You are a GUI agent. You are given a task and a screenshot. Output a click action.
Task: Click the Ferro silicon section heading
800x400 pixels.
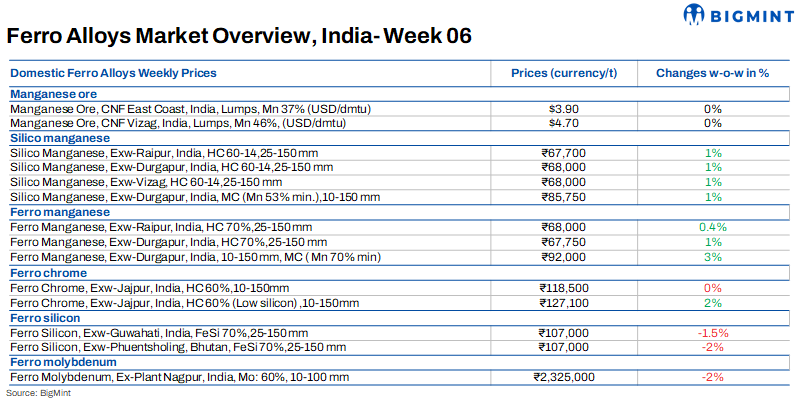(x=47, y=318)
